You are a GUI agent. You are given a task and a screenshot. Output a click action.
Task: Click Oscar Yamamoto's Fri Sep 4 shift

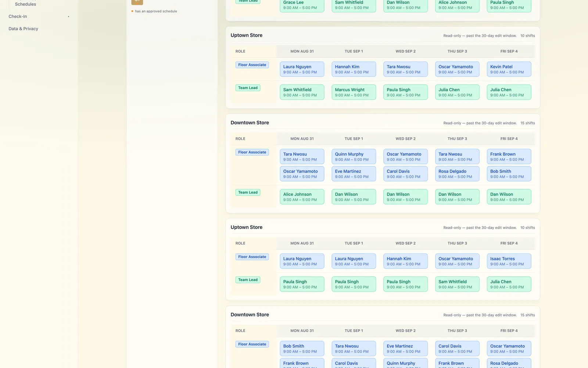[x=509, y=348]
